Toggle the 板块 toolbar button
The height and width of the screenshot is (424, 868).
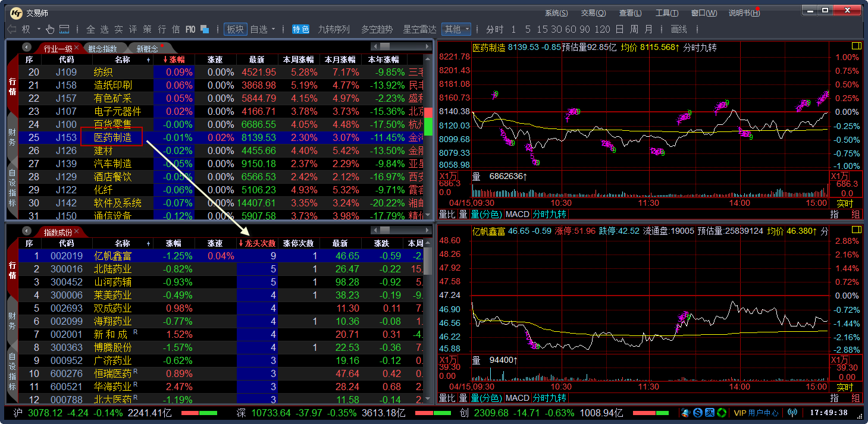(x=235, y=29)
